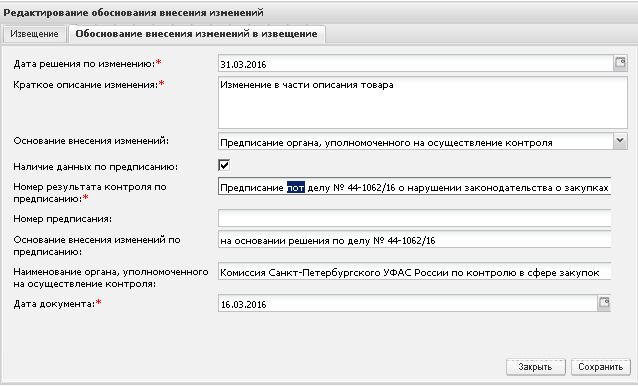The image size is (638, 387).
Task: Click the empty Номер предписания field
Action: click(414, 219)
